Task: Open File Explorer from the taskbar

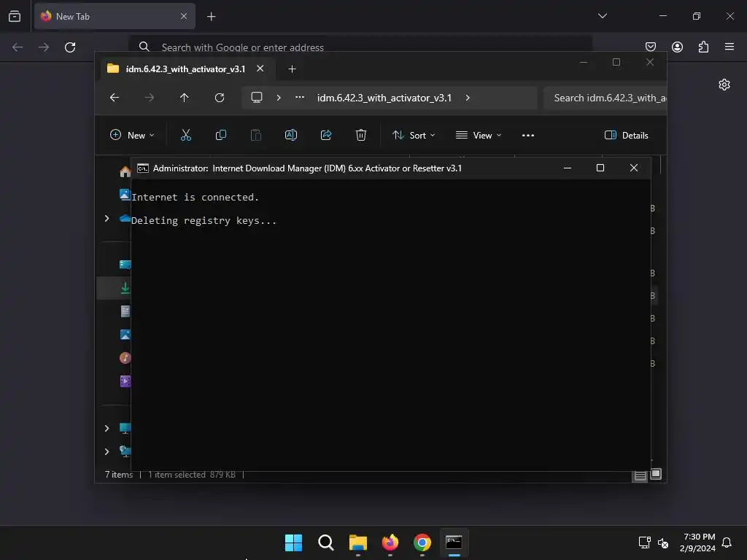Action: 357,542
